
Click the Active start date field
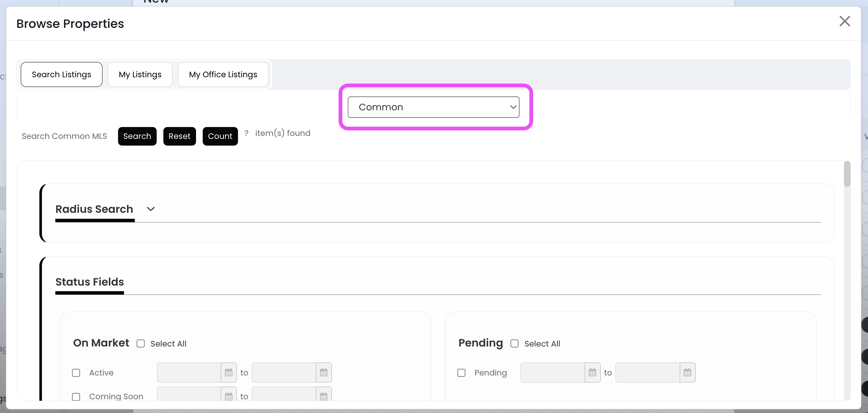(189, 373)
